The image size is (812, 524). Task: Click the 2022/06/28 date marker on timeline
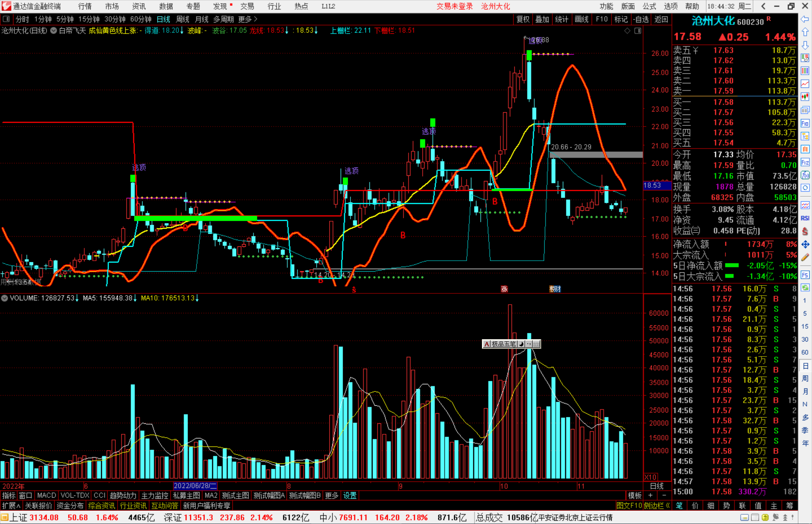[x=195, y=486]
